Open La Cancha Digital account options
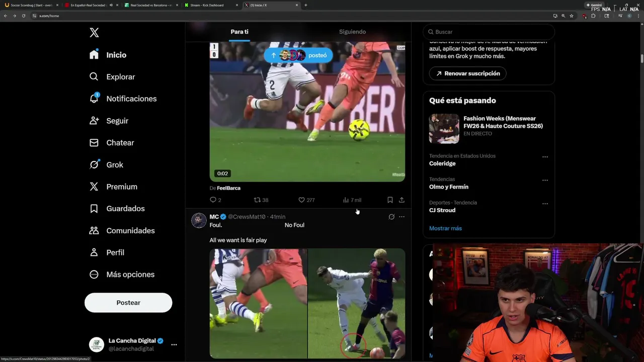Image resolution: width=644 pixels, height=362 pixels. (174, 345)
